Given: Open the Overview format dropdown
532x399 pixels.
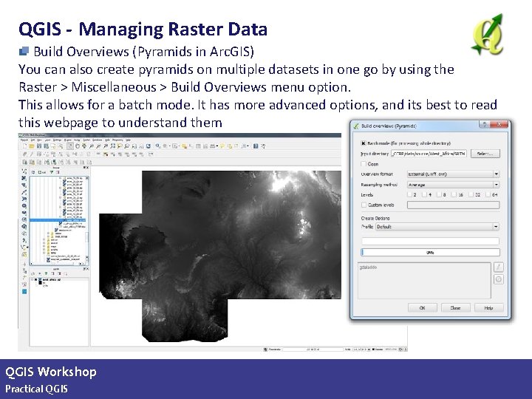Looking at the screenshot, I should pyautogui.click(x=453, y=174).
